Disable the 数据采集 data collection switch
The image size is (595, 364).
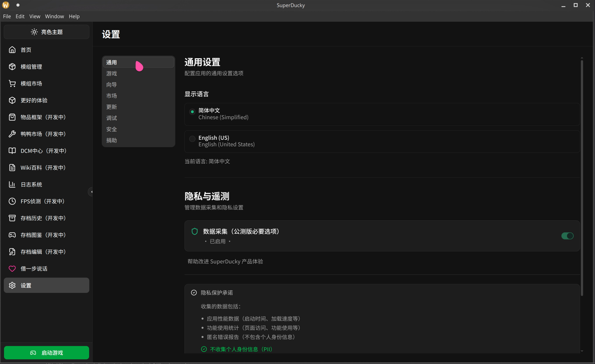(x=567, y=236)
